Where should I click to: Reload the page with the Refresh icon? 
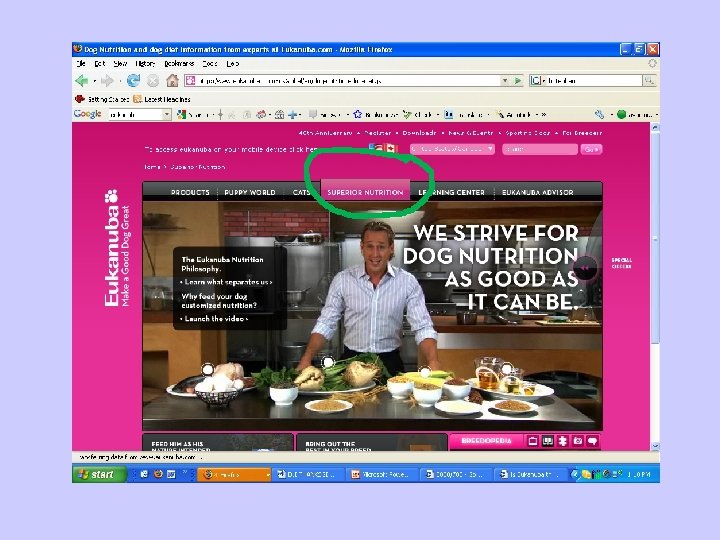(x=134, y=81)
